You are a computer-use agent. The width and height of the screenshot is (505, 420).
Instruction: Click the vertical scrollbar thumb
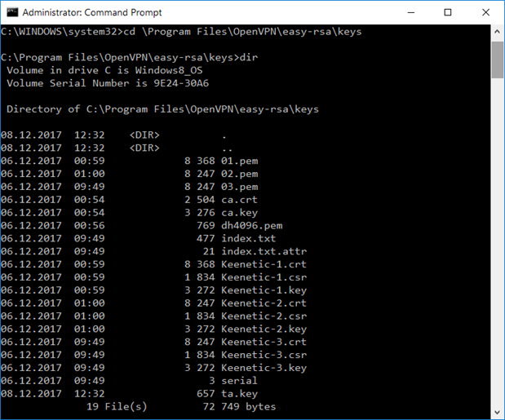[x=497, y=59]
